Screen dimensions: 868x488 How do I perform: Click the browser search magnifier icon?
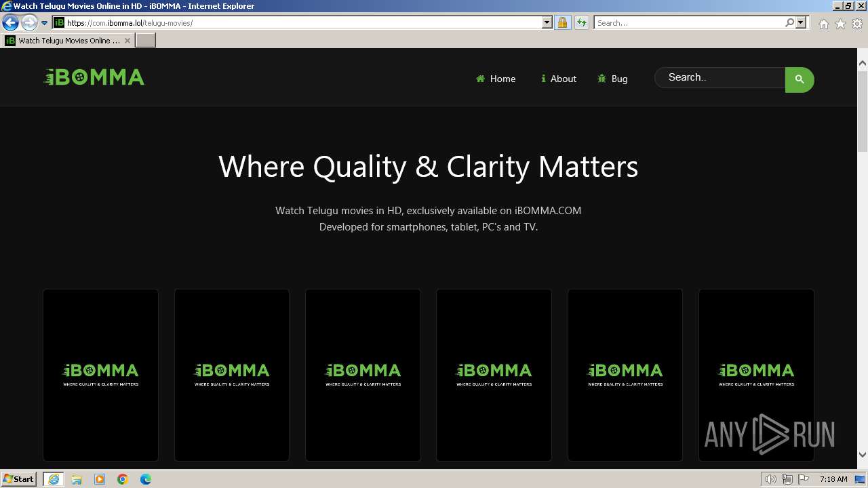click(x=789, y=22)
